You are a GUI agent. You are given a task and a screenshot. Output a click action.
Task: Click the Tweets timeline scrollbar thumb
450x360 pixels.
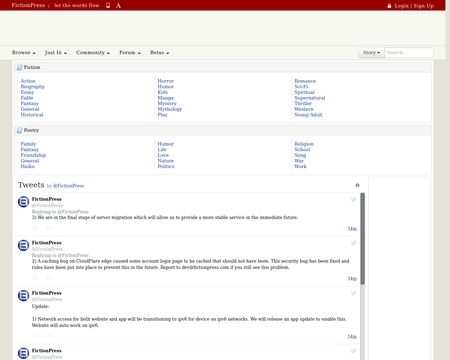pos(362,239)
